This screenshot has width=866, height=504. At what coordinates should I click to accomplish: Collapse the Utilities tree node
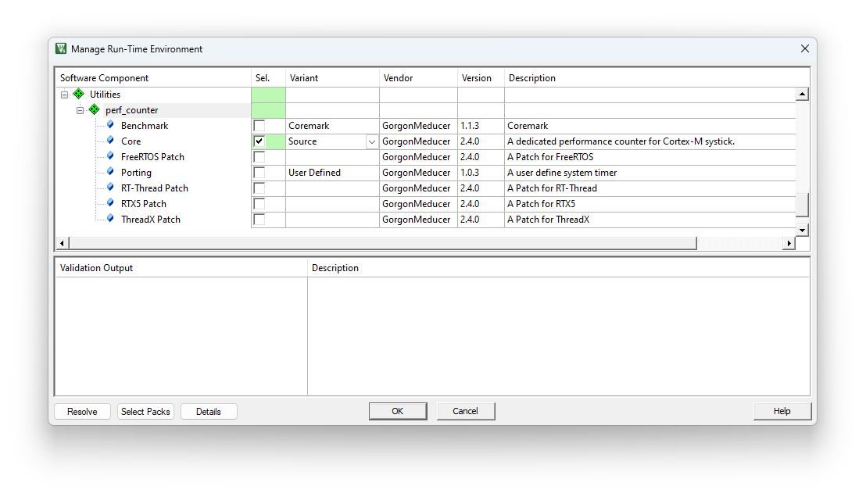(x=65, y=95)
